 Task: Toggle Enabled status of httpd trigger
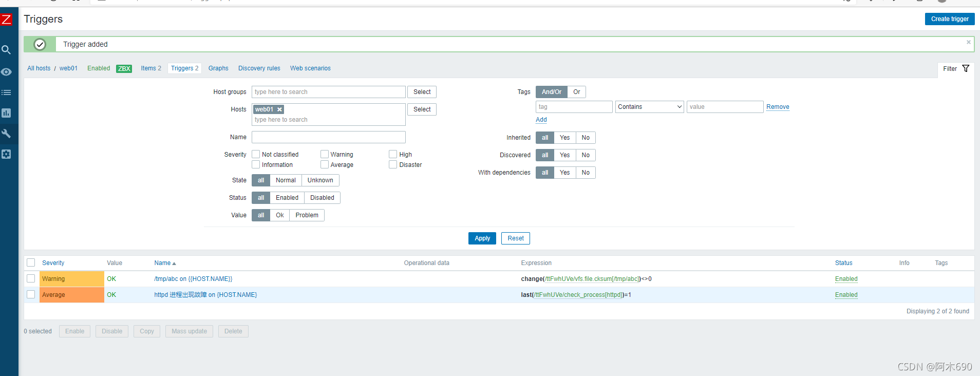pos(846,295)
